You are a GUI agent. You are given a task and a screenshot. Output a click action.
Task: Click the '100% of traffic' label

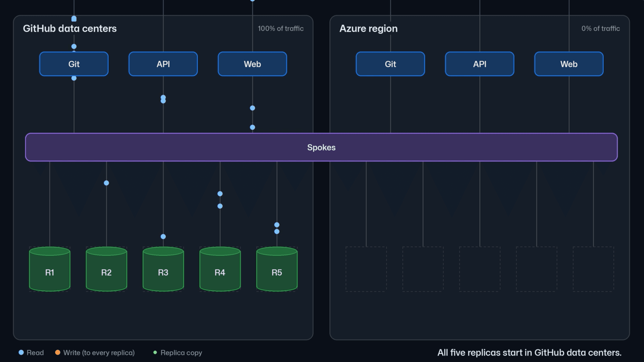click(x=281, y=28)
